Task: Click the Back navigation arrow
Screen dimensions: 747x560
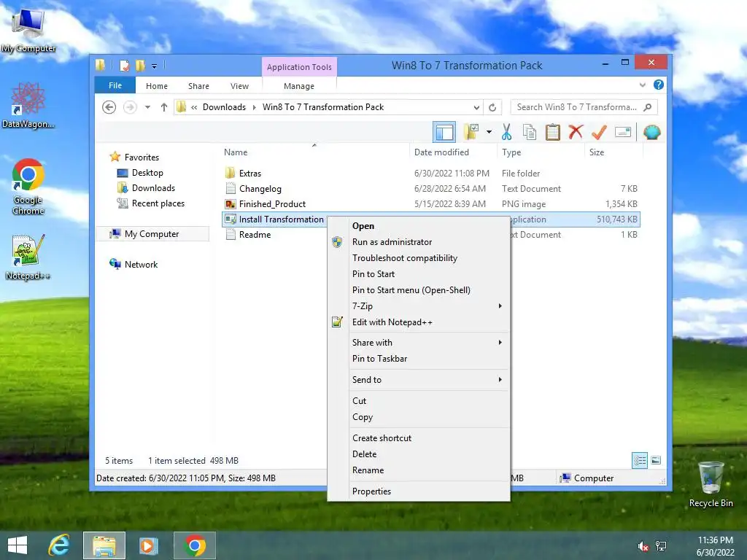Action: click(x=109, y=107)
